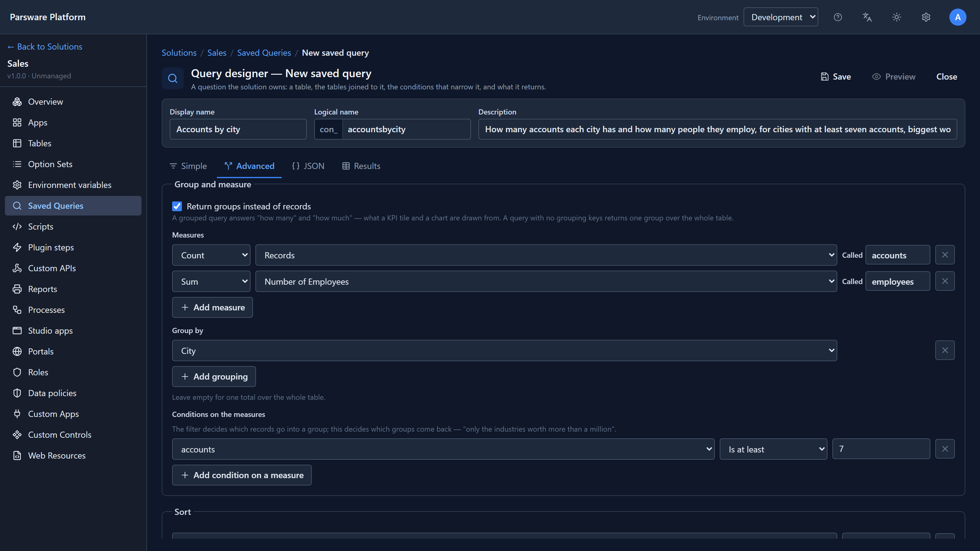Remove the accounts measure condition
980x551 pixels.
point(945,449)
